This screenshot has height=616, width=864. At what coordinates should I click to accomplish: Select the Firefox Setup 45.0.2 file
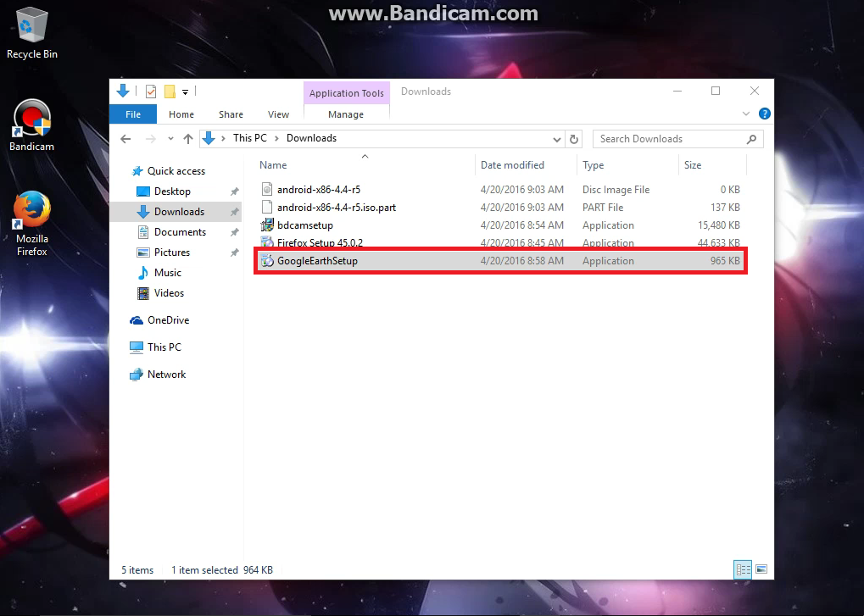click(500, 241)
